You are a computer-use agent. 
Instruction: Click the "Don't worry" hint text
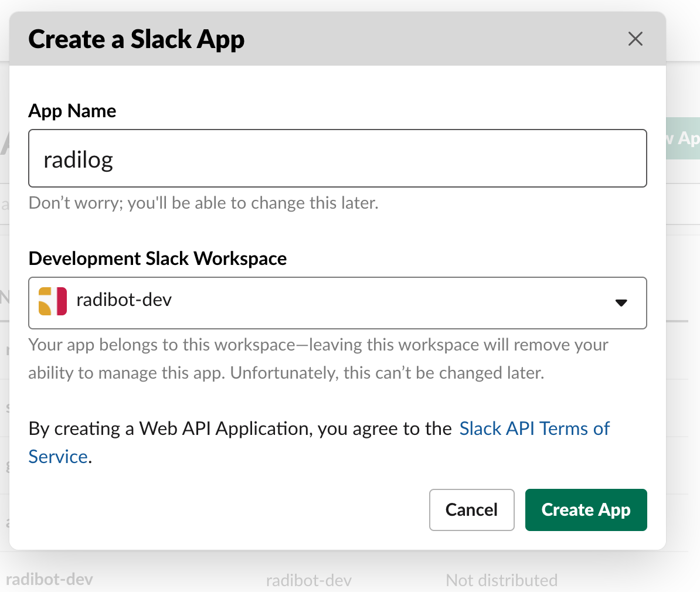pyautogui.click(x=203, y=203)
